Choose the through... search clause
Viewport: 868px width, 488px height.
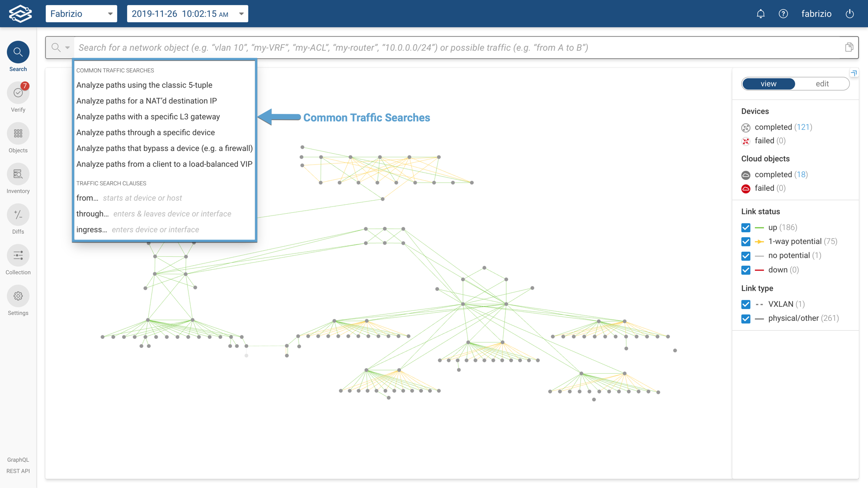165,214
